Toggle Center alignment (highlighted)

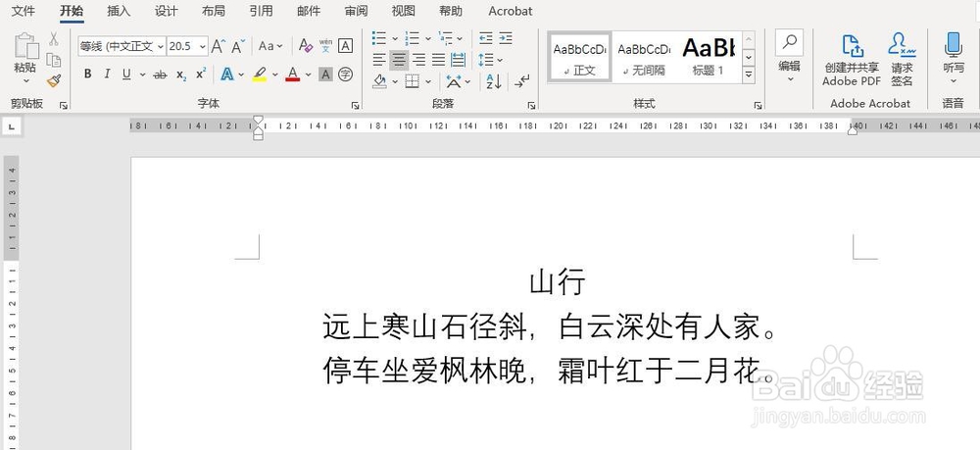coord(400,60)
